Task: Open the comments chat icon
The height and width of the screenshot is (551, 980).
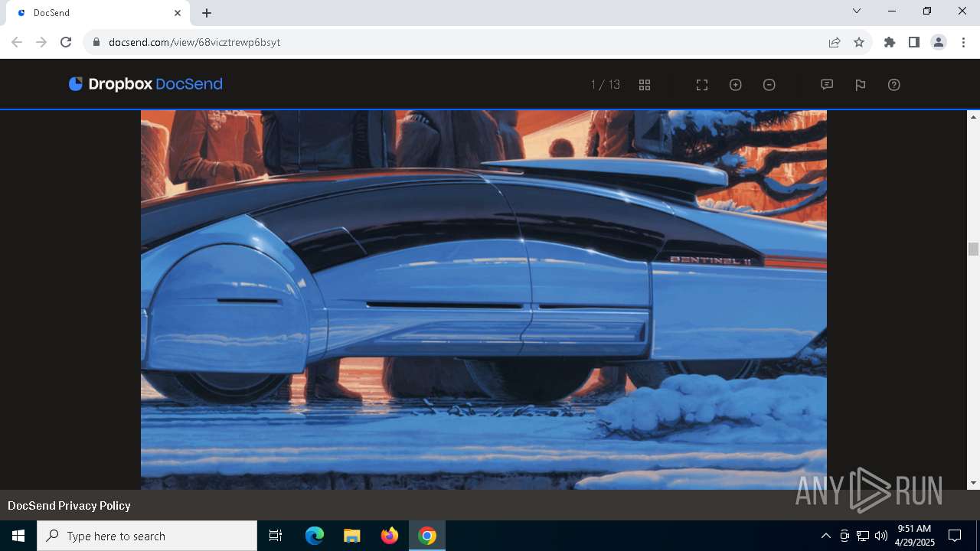Action: [827, 85]
